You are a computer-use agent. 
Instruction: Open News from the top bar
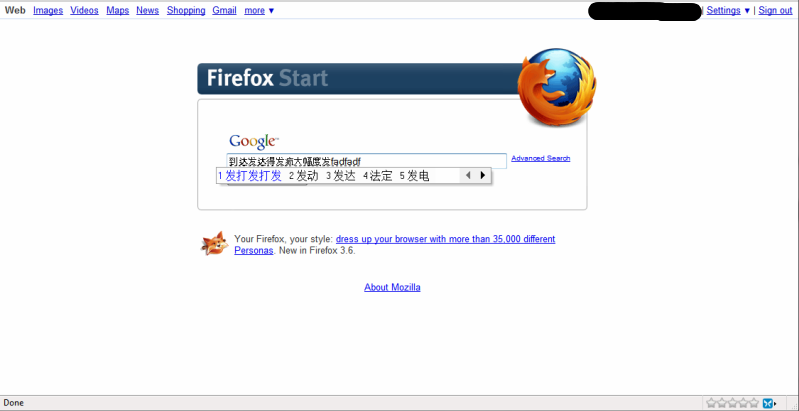(147, 10)
